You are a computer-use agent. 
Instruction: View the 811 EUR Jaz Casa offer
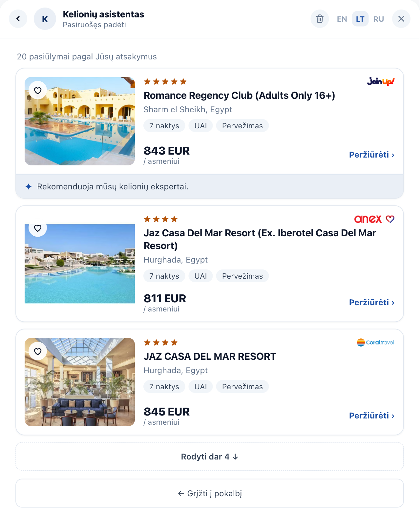[372, 302]
